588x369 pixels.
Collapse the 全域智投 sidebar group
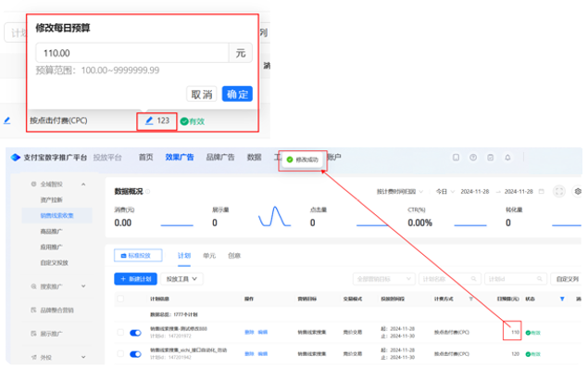[x=83, y=184]
